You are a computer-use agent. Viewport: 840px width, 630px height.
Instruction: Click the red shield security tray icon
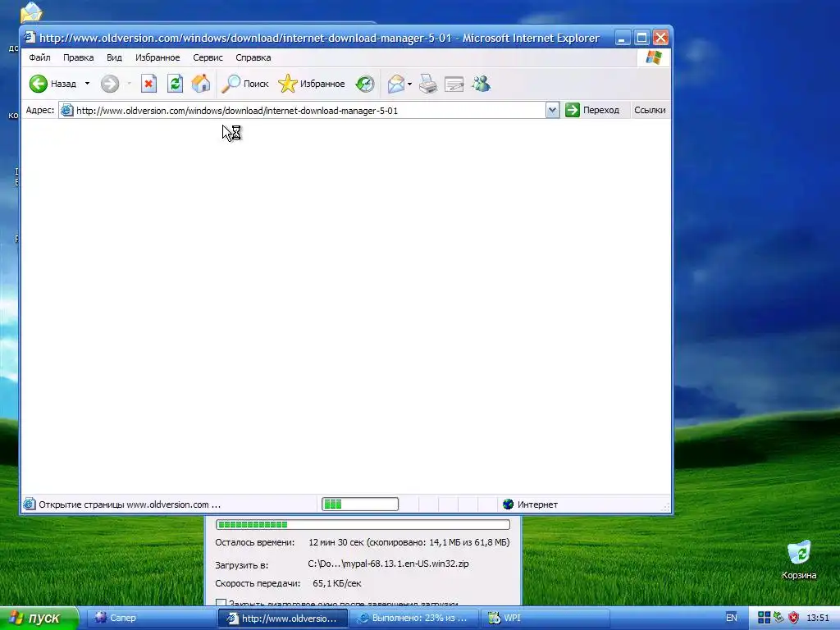[793, 618]
